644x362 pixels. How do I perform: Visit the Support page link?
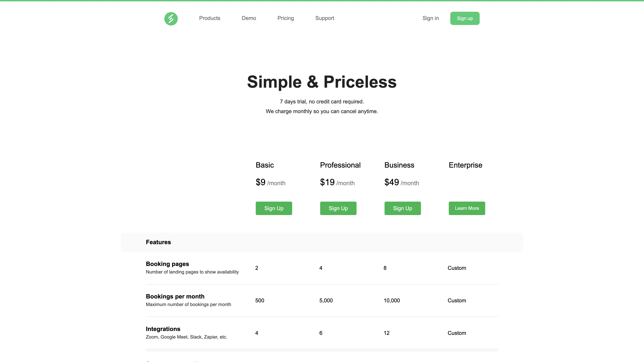325,18
